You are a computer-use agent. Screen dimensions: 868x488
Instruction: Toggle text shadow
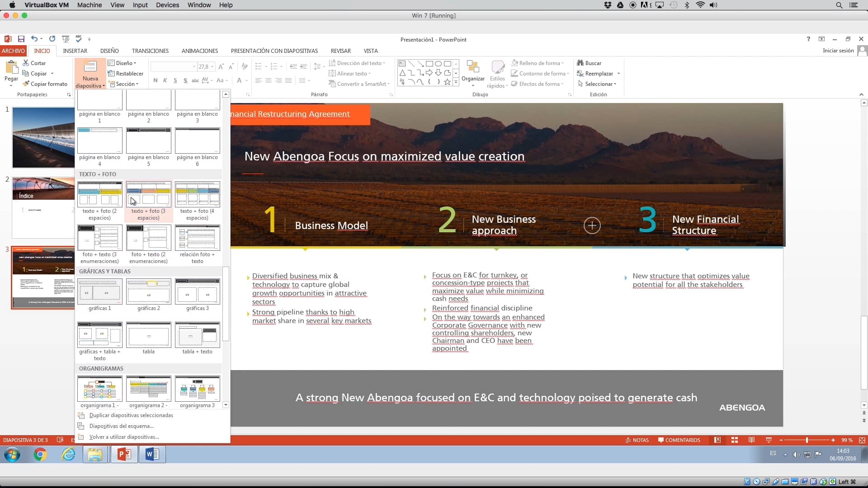tap(185, 80)
